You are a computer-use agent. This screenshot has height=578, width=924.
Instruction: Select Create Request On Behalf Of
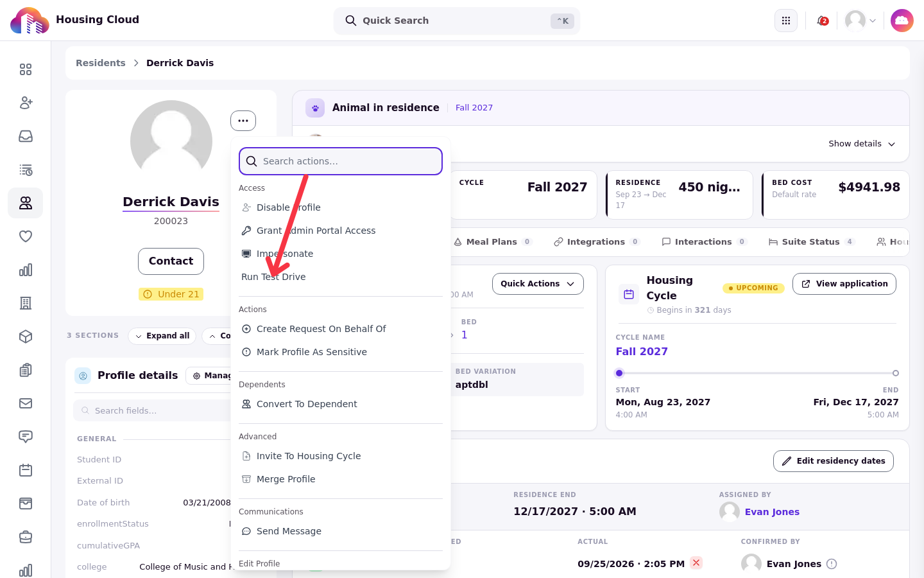(x=341, y=329)
